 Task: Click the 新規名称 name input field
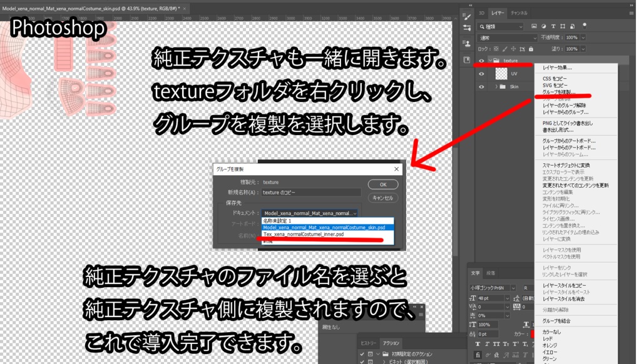[311, 193]
